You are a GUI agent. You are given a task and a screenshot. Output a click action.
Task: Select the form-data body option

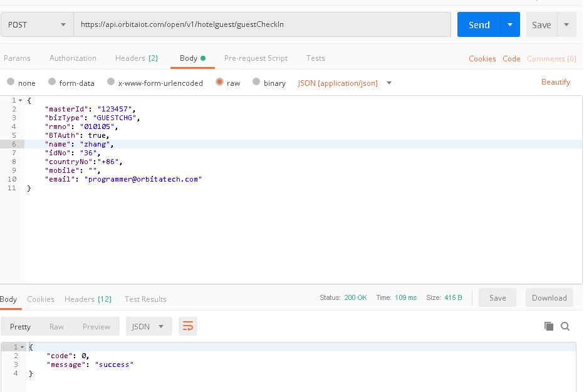(53, 82)
